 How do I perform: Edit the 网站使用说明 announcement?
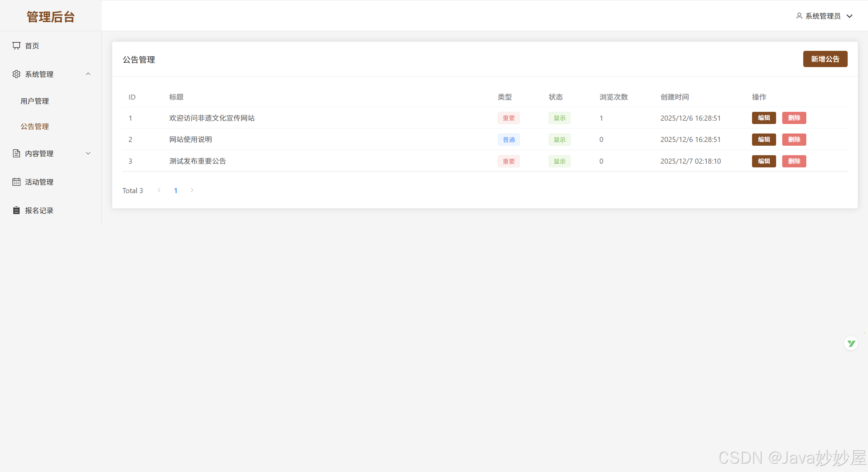(x=764, y=140)
